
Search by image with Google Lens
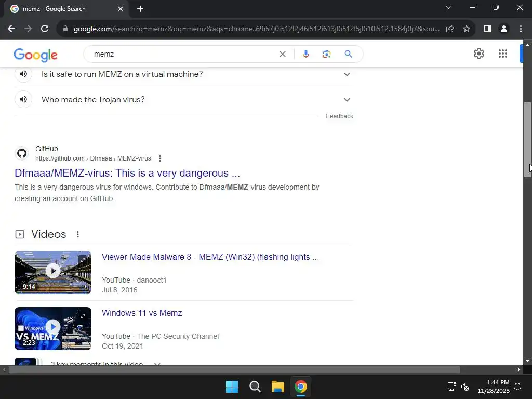pyautogui.click(x=326, y=54)
